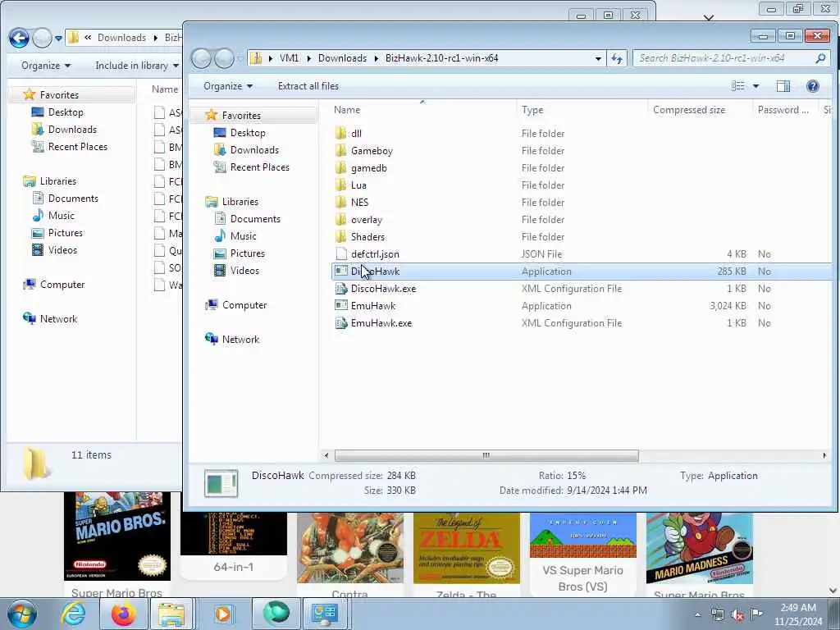Select the defctrl.json file icon
Viewport: 840px width, 630px height.
(x=340, y=254)
